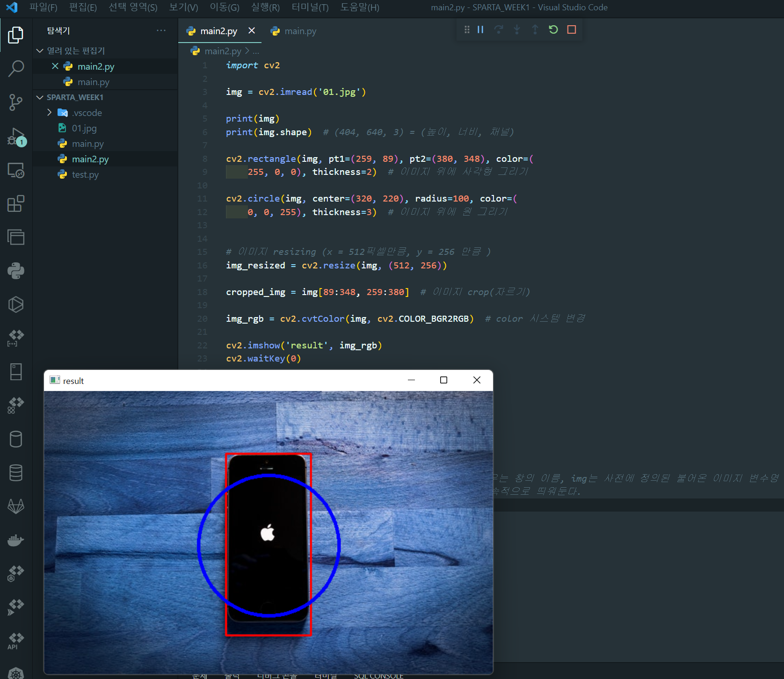This screenshot has width=784, height=679.
Task: Open the 도움말(H) menu
Action: pos(359,7)
